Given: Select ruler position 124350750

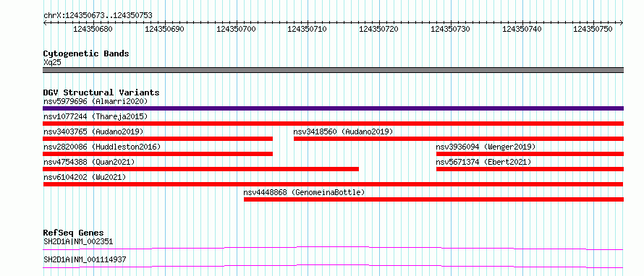Looking at the screenshot, I should 593,29.
